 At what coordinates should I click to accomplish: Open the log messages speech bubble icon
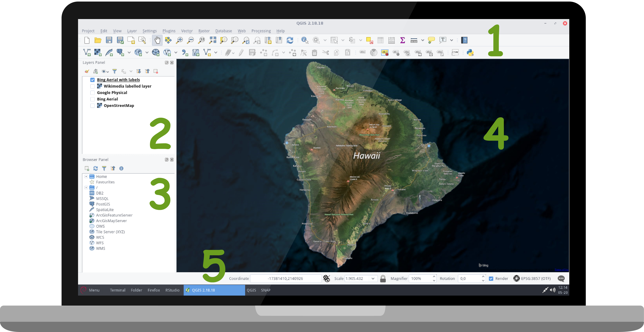point(561,278)
